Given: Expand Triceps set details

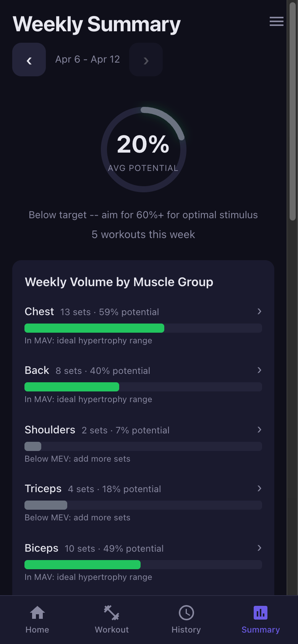Looking at the screenshot, I should click(259, 489).
